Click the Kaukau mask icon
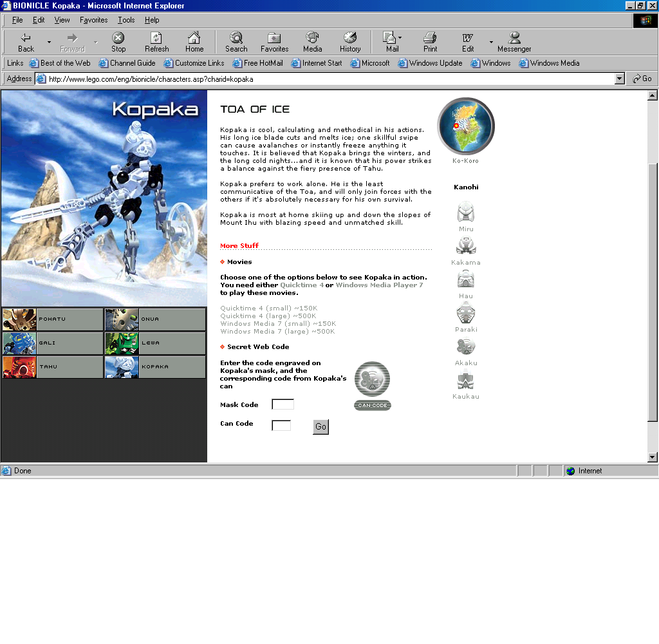 click(x=466, y=380)
